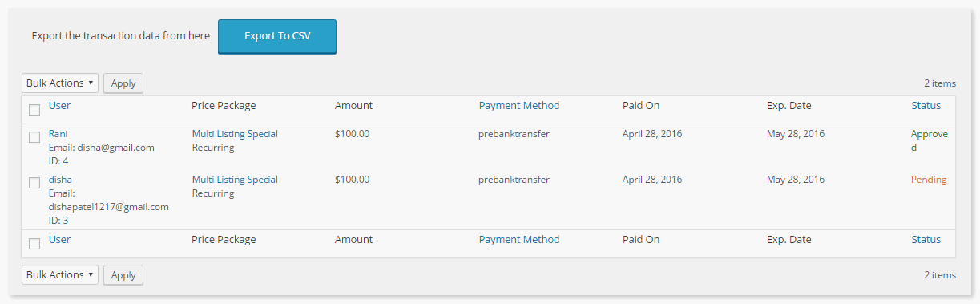Check the box for user Rani
980x304 pixels.
pos(34,137)
